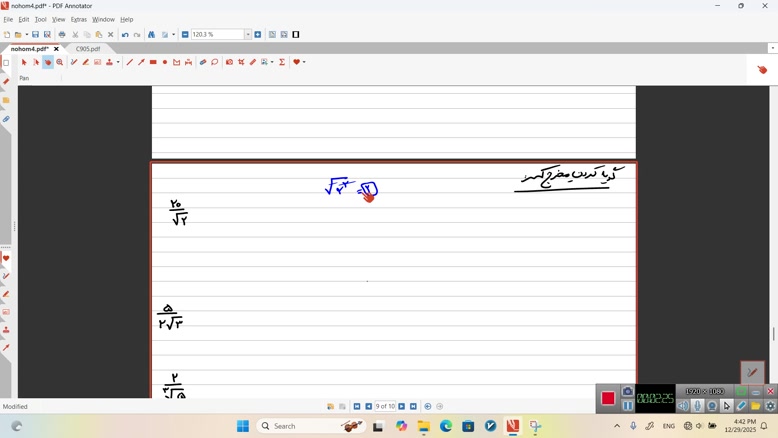Click the vertical scrollbar thumb

pyautogui.click(x=773, y=334)
